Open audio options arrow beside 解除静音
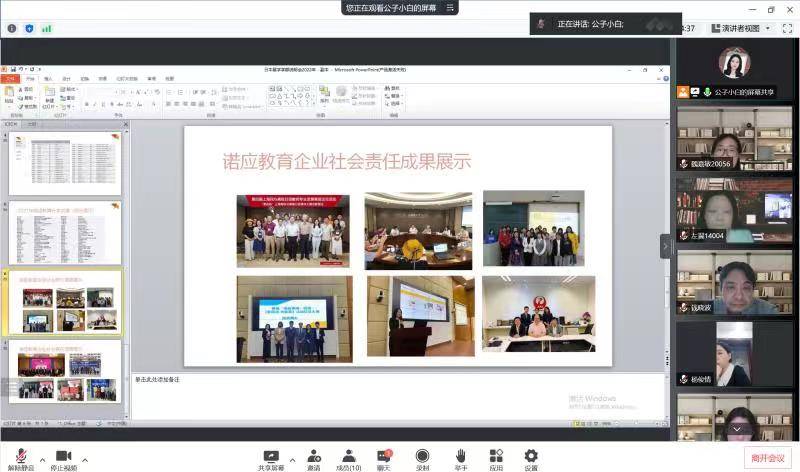This screenshot has width=800, height=472. pyautogui.click(x=41, y=460)
